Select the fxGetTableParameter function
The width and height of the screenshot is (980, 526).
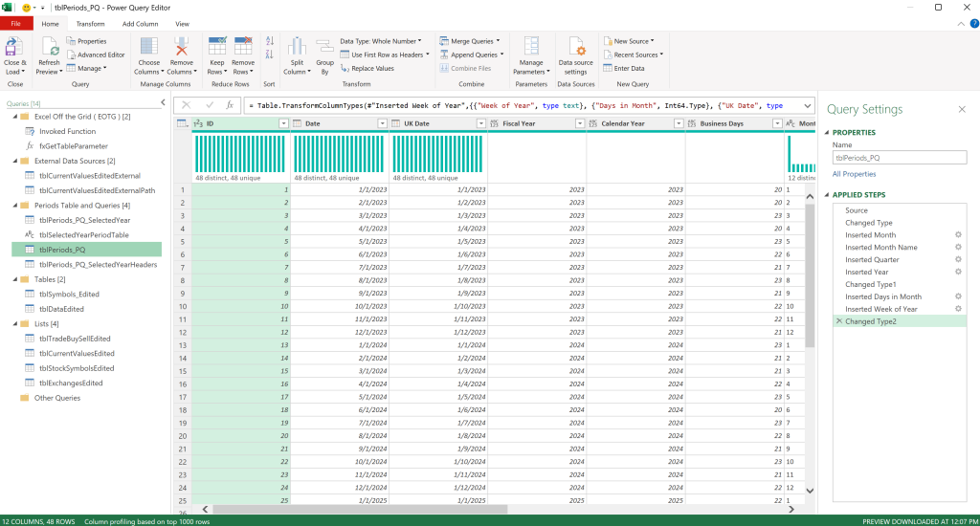click(87, 146)
